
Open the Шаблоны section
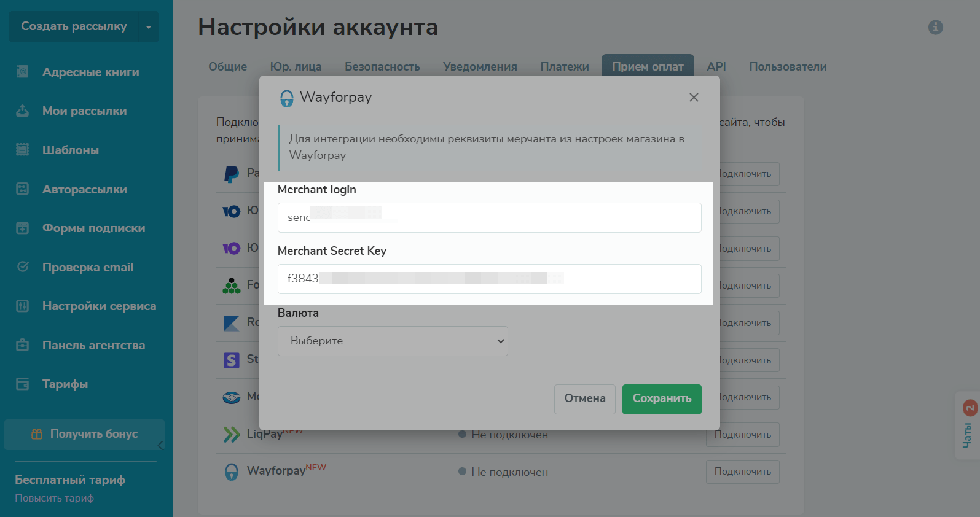(x=70, y=150)
